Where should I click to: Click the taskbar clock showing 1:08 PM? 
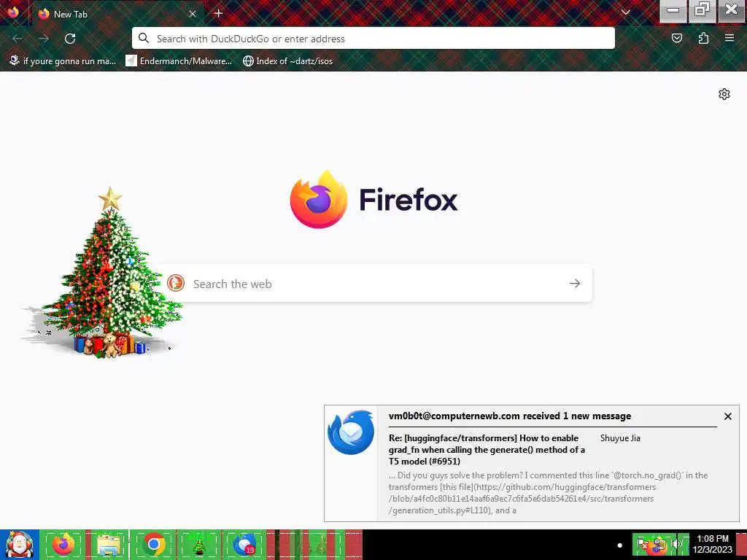point(712,544)
